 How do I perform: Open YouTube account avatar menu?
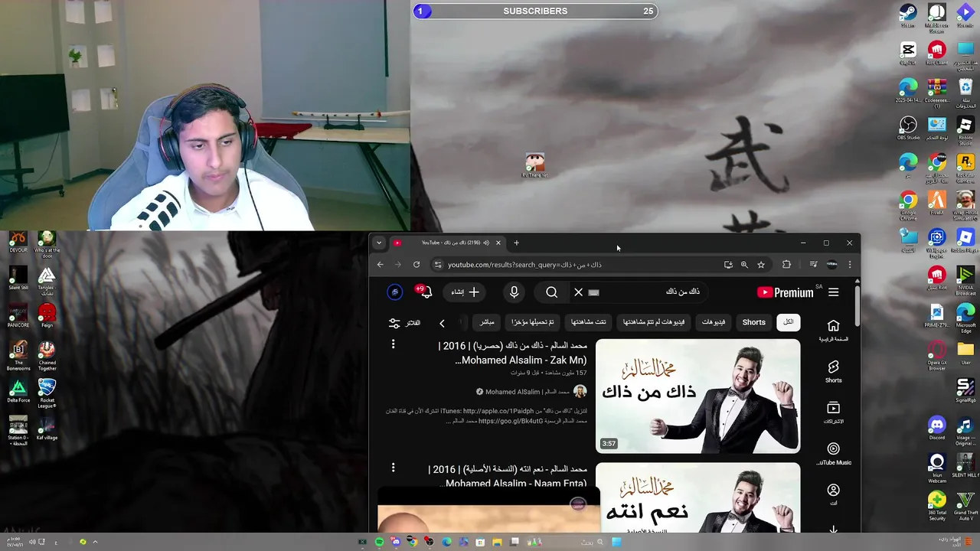coord(395,292)
